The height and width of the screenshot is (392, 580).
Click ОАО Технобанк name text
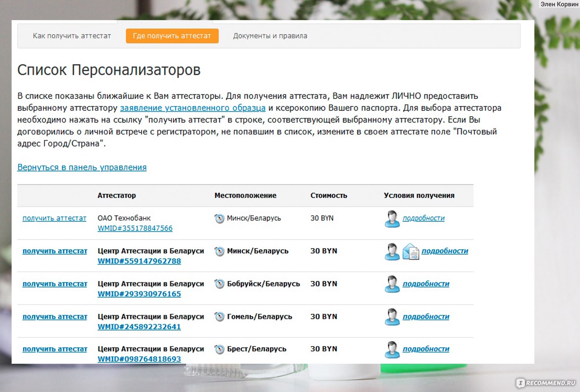[124, 218]
